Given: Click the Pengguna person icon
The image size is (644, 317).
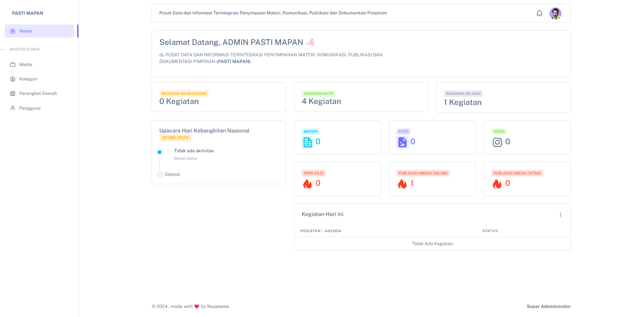Looking at the screenshot, I should tap(13, 108).
